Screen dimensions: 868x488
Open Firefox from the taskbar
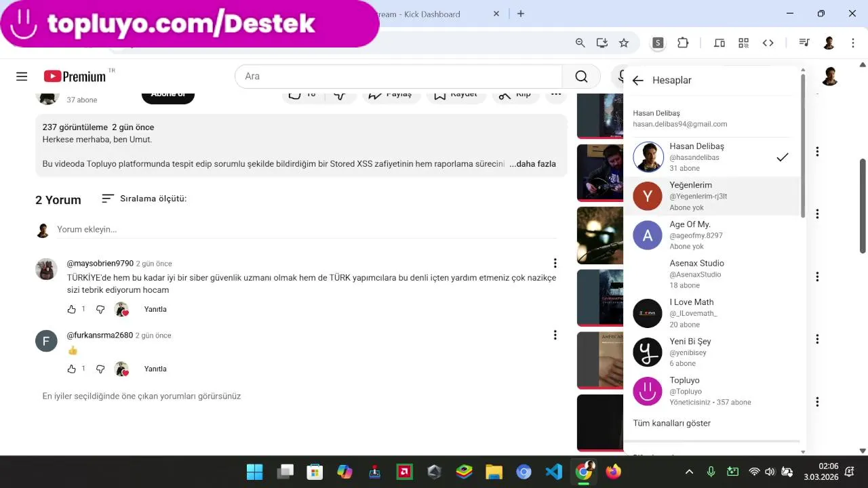614,472
